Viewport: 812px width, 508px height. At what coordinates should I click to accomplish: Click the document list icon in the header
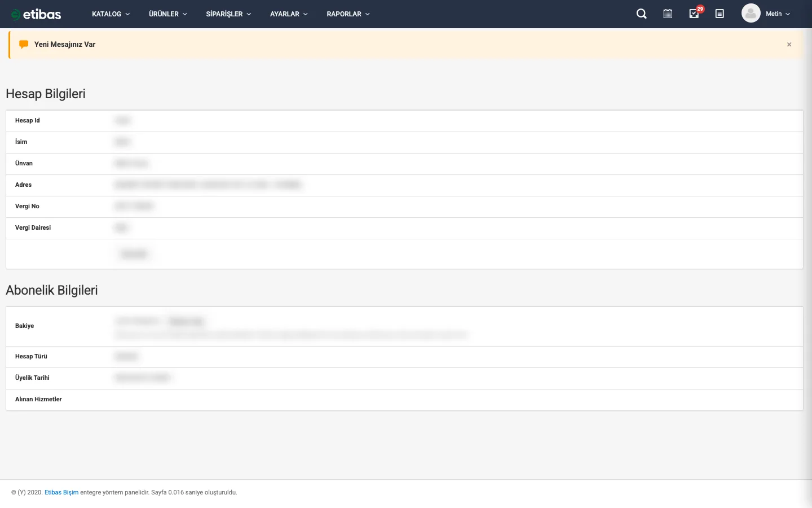[720, 14]
